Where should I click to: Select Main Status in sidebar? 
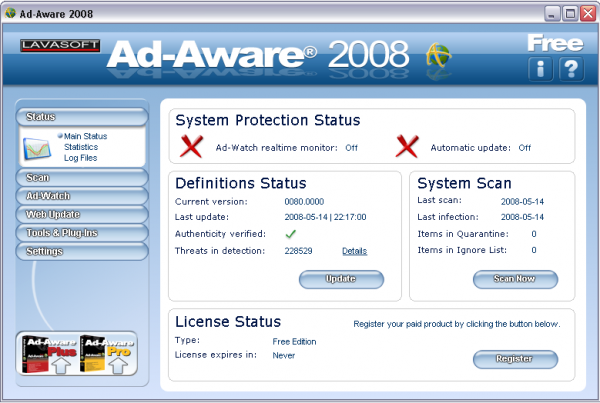85,136
